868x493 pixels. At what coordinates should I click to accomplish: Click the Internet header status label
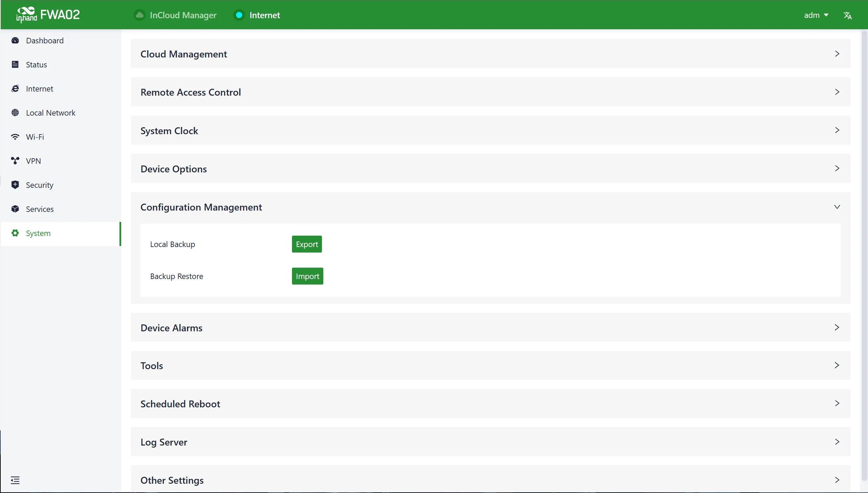(264, 15)
